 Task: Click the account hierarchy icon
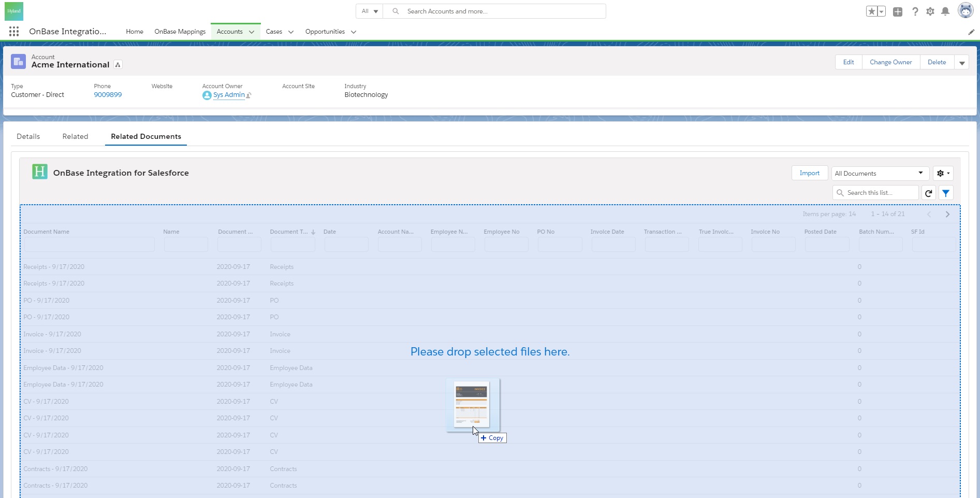click(x=118, y=65)
